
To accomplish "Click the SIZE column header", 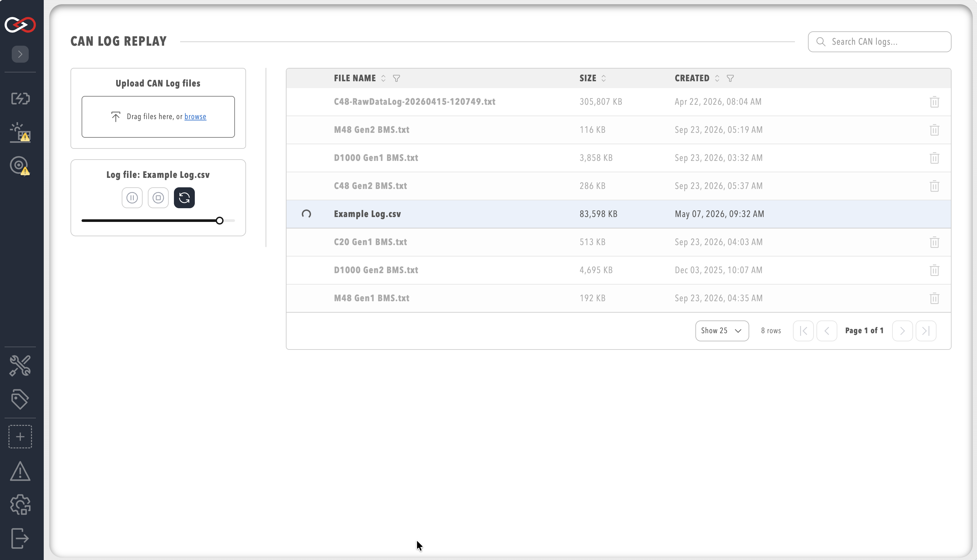I will click(588, 78).
